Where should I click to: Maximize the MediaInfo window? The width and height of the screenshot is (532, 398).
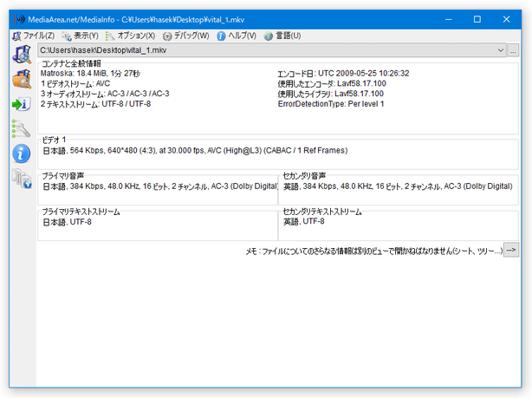pos(477,19)
